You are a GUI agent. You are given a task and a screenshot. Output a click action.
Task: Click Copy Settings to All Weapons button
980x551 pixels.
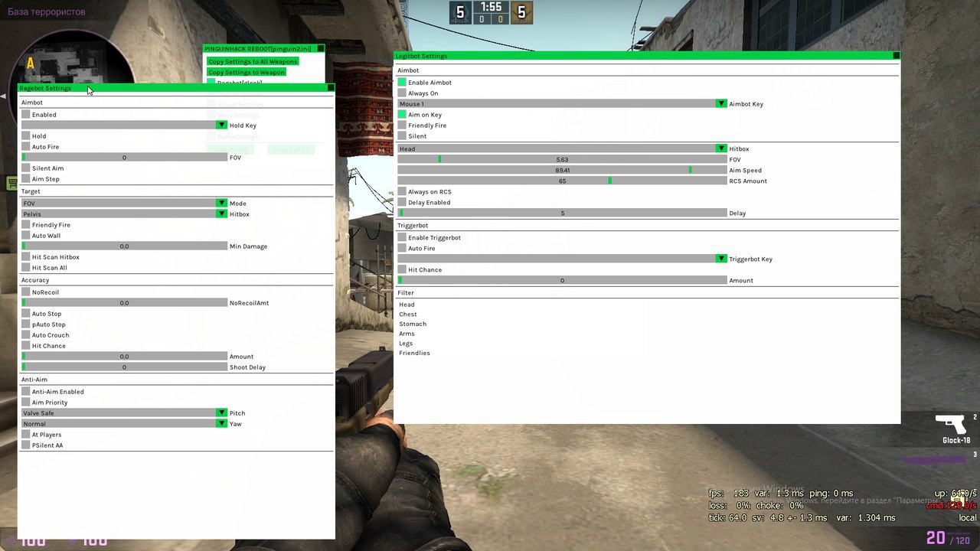pos(253,61)
